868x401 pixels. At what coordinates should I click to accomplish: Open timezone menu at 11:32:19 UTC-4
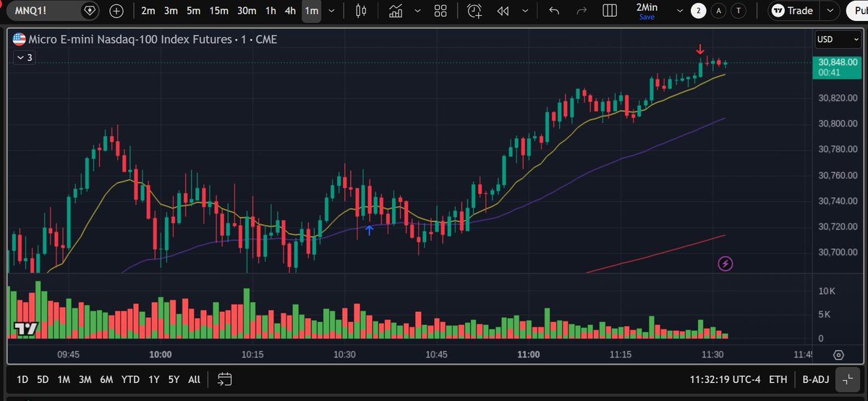click(x=725, y=379)
